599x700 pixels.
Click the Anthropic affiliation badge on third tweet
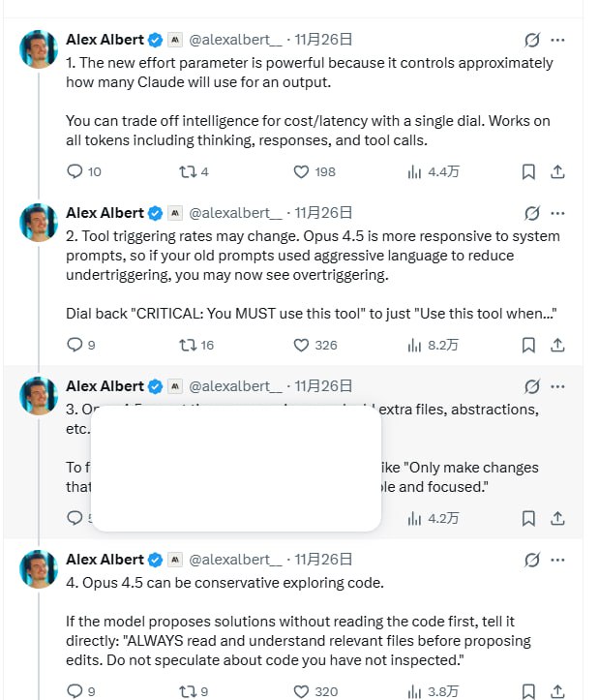[175, 386]
